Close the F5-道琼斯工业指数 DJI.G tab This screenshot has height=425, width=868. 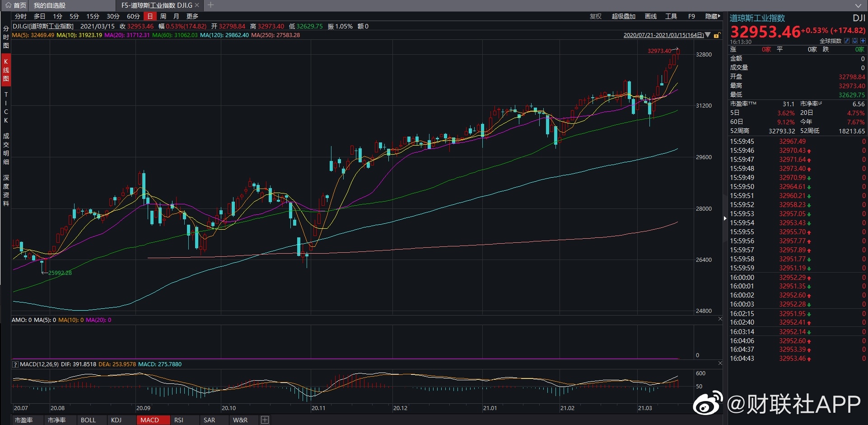[197, 5]
